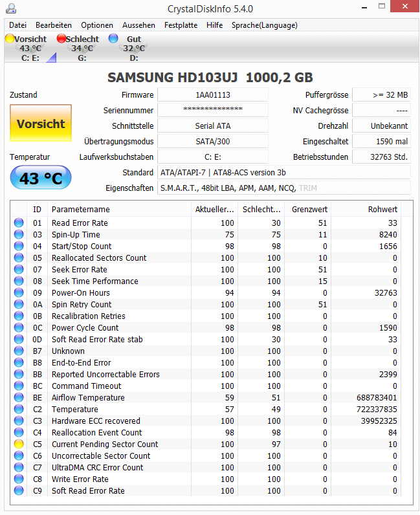Minimize the CrystalDiskInfo window

[x=364, y=7]
